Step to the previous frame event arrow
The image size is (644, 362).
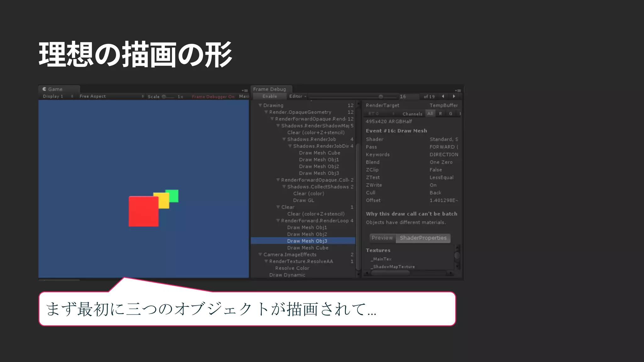click(x=443, y=96)
